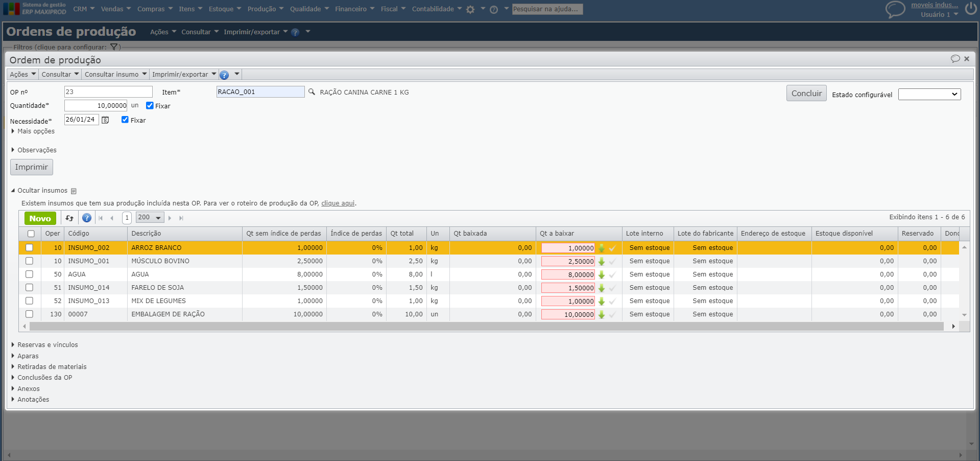Toggle the Fixar checkbox beside Necessidade
Image resolution: width=980 pixels, height=461 pixels.
[x=125, y=120]
